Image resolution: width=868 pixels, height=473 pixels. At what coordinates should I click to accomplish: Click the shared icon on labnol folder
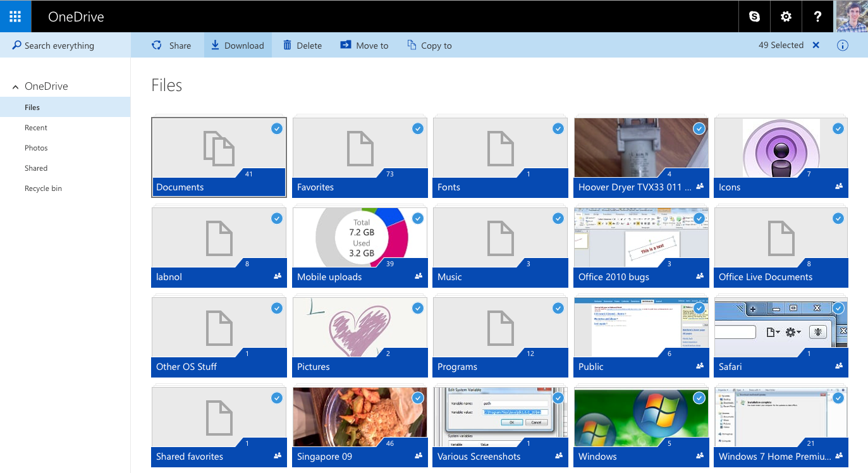(278, 276)
